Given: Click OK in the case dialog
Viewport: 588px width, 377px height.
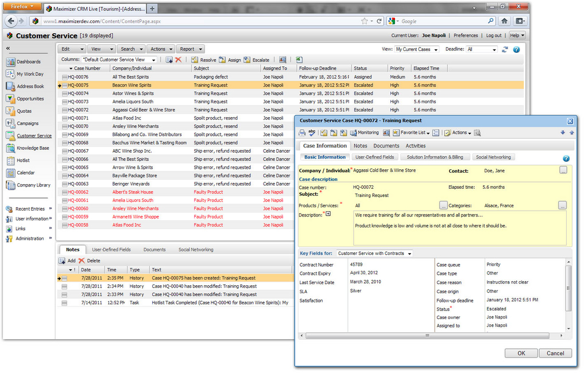Looking at the screenshot, I should click(521, 353).
